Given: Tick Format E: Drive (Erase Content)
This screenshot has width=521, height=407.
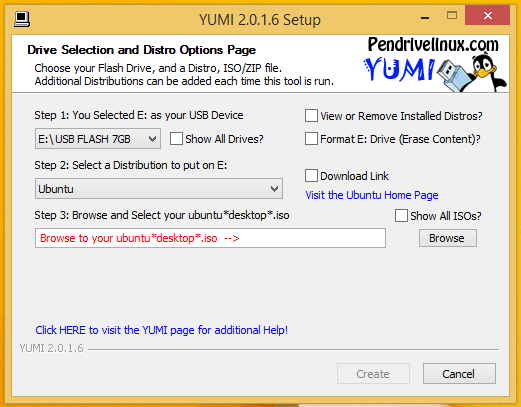Looking at the screenshot, I should [311, 139].
